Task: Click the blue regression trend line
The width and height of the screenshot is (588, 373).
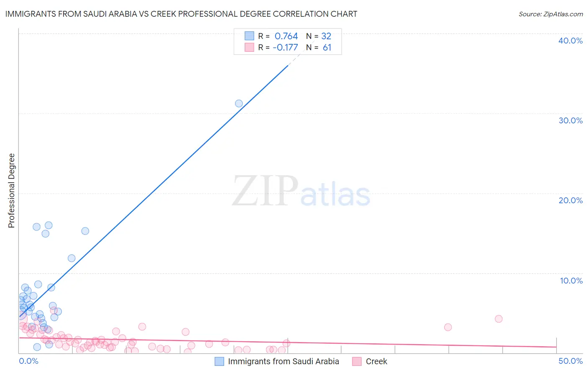Action: [x=154, y=191]
